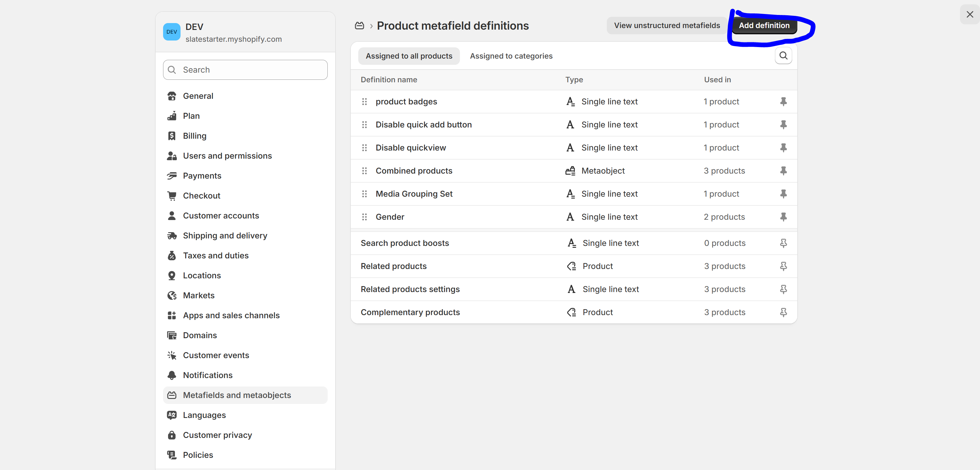Click the Billing receipt icon
Image resolution: width=980 pixels, height=470 pixels.
tap(172, 136)
